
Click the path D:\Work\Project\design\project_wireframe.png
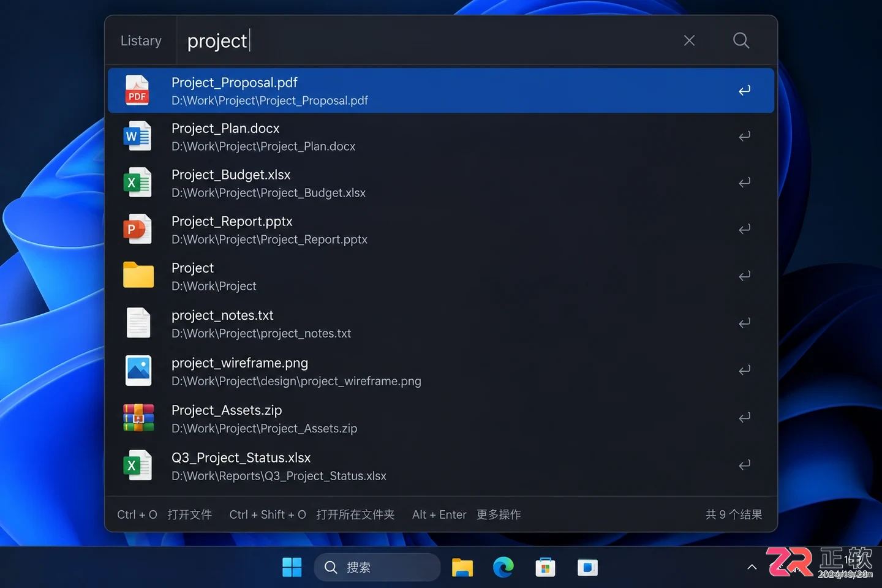pos(296,381)
